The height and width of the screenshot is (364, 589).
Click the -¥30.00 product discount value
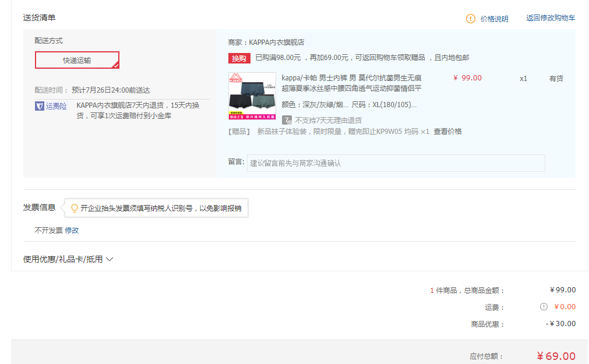[560, 324]
